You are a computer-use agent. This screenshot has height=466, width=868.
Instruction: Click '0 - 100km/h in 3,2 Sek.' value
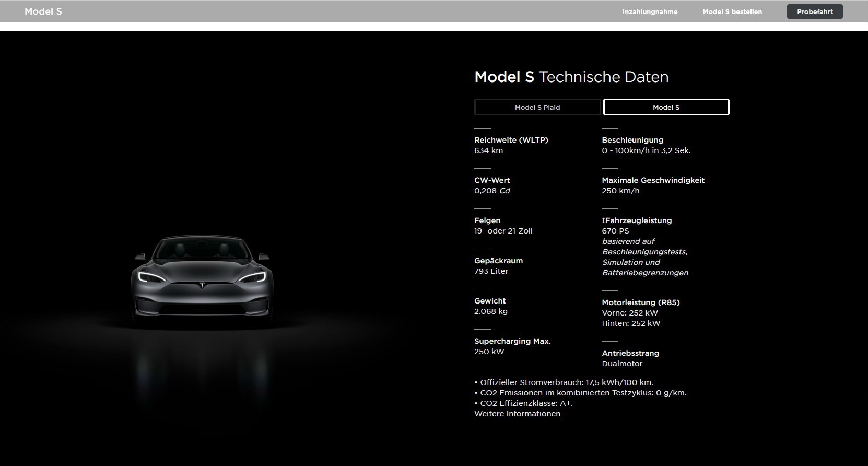click(x=646, y=150)
